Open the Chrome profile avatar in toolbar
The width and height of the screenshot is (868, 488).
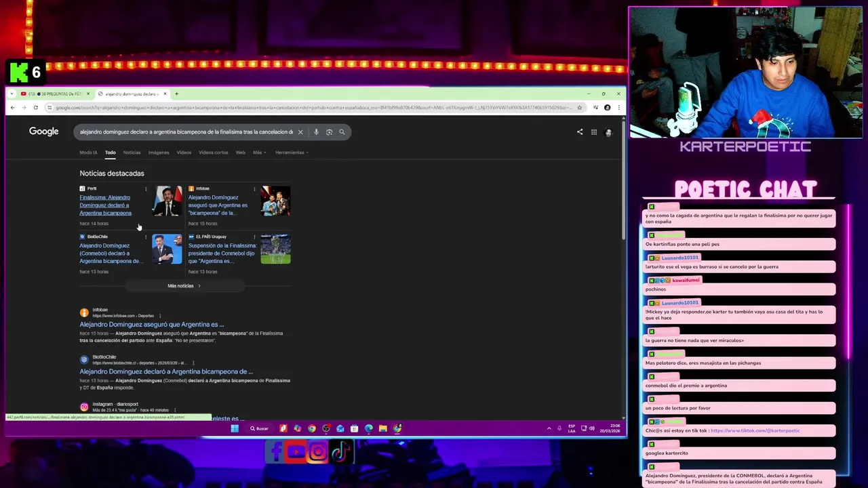click(607, 107)
